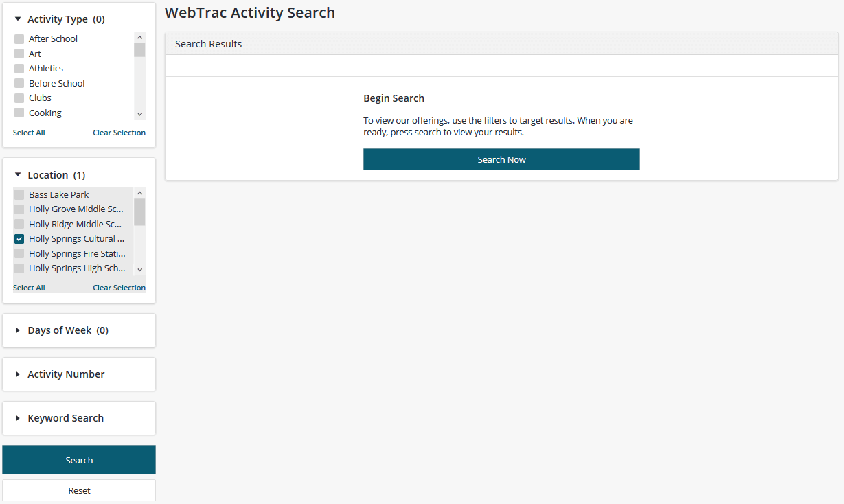844x504 pixels.
Task: Check the Before School option
Action: pos(19,83)
